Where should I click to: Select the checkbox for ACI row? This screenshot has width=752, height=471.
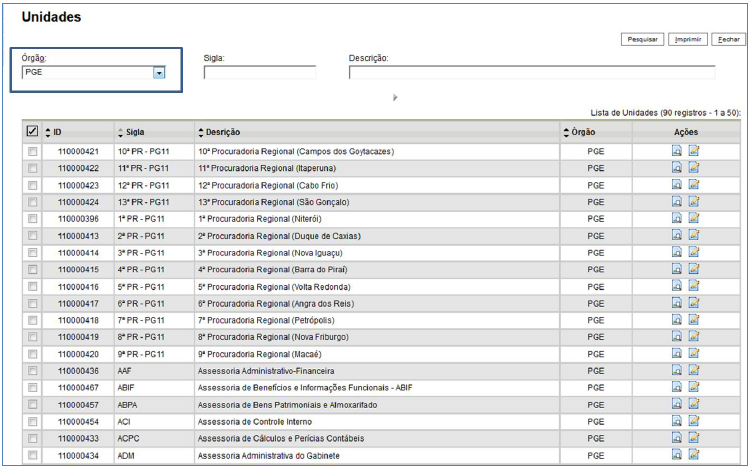pyautogui.click(x=33, y=421)
